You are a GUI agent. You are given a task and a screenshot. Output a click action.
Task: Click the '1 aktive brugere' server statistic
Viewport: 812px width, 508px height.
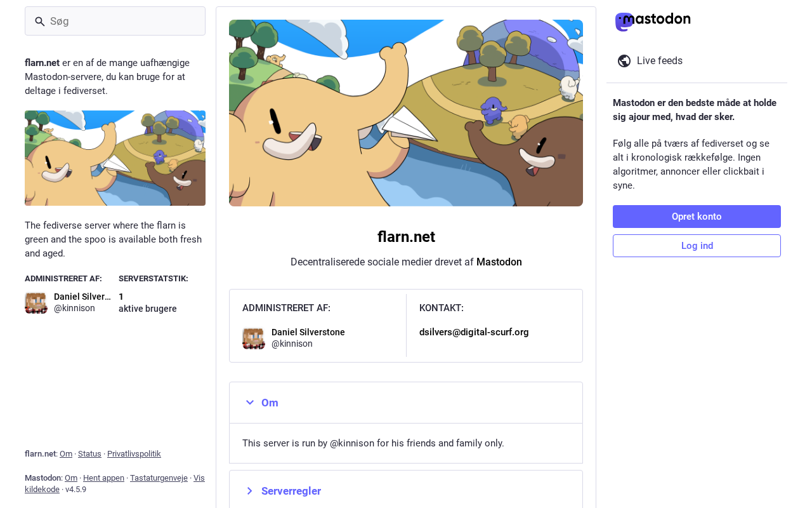(148, 303)
